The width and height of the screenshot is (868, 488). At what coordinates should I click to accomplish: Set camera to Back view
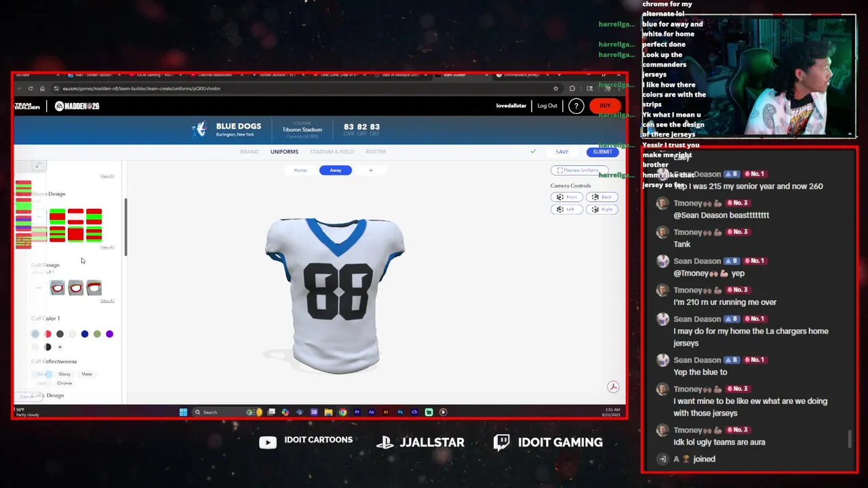[x=602, y=197]
